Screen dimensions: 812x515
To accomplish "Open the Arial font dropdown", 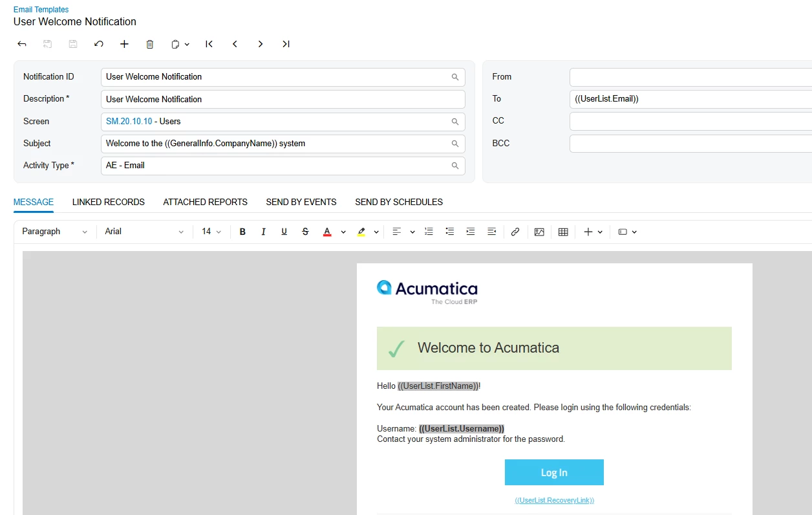I will click(144, 232).
